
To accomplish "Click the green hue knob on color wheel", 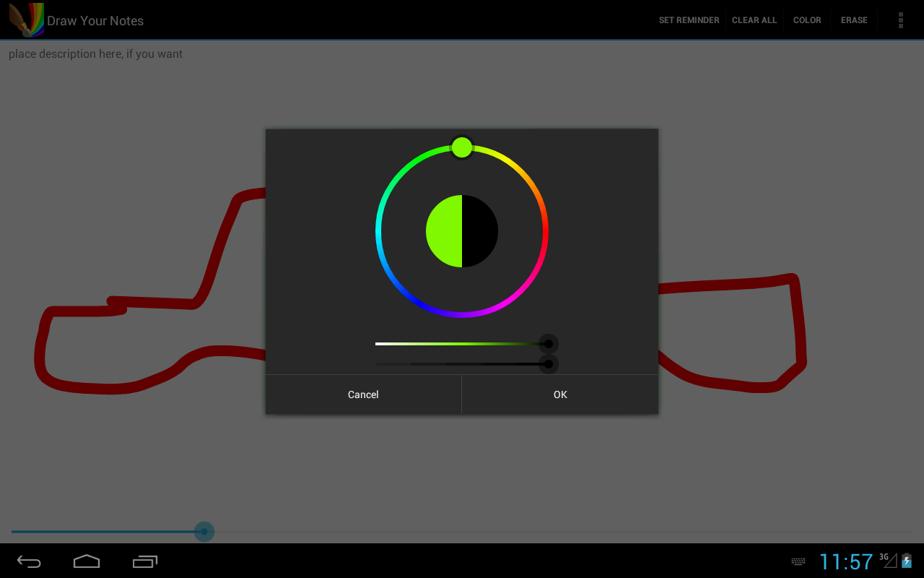I will (x=462, y=147).
